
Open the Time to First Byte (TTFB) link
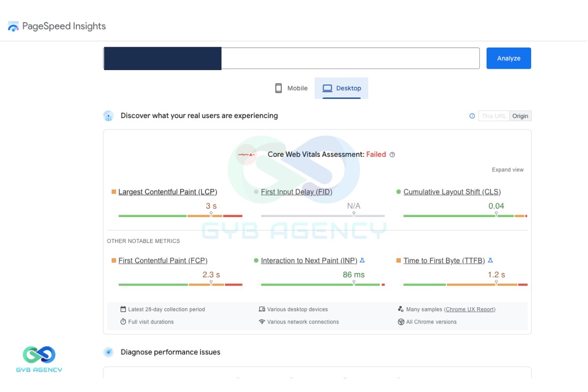click(444, 261)
